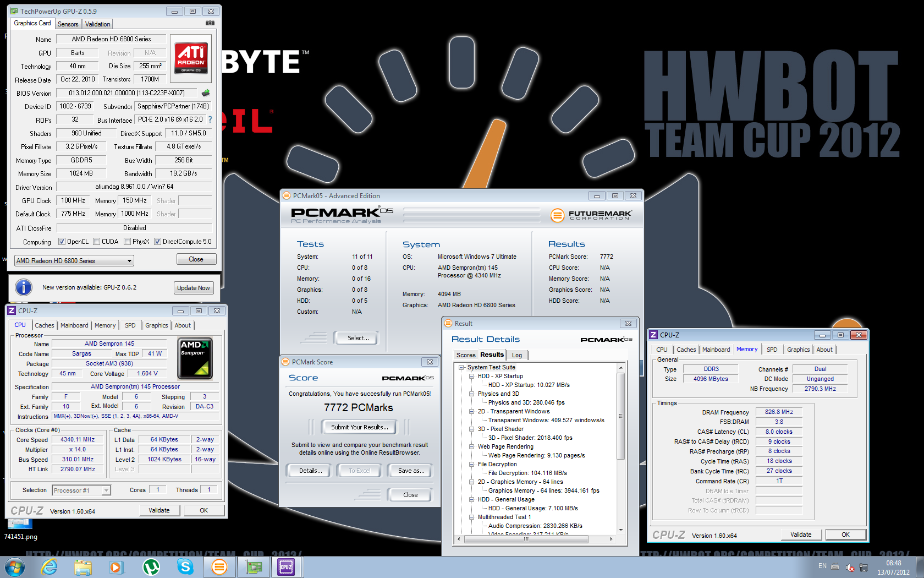924x578 pixels.
Task: Open the Caches tab in left CPU-Z window
Action: pyautogui.click(x=44, y=325)
